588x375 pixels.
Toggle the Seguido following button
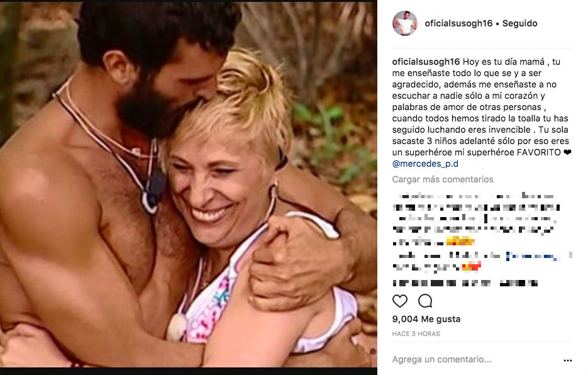(519, 23)
